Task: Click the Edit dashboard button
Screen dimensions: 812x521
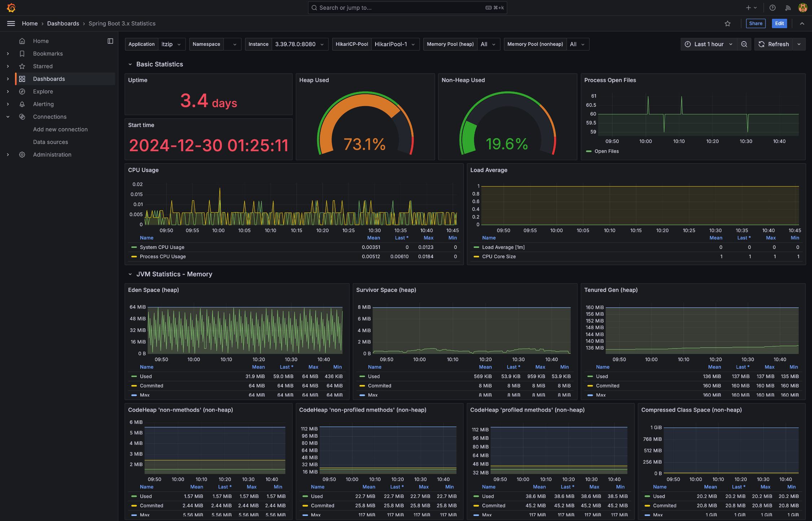Action: [779, 23]
